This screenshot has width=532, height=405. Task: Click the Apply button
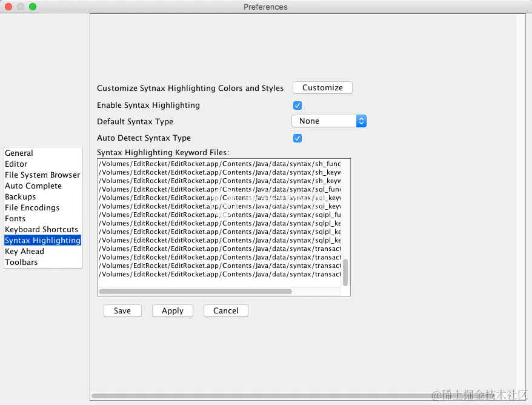pyautogui.click(x=172, y=310)
